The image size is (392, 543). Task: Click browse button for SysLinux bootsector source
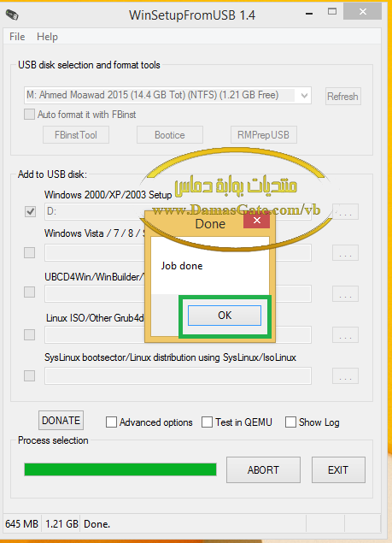[x=345, y=375]
